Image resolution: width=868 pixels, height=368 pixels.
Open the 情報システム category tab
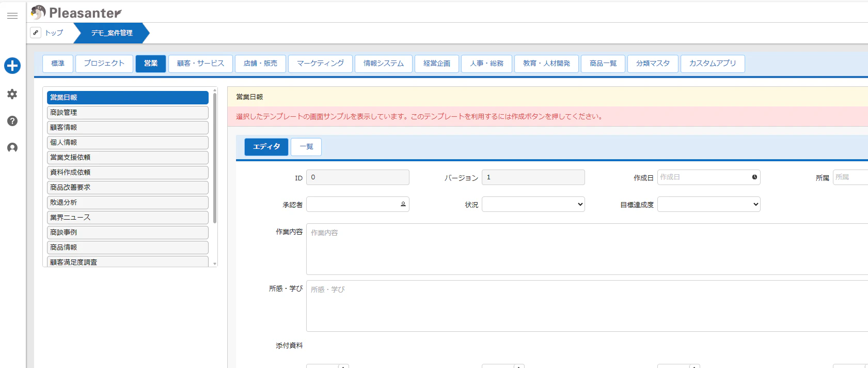pos(383,64)
